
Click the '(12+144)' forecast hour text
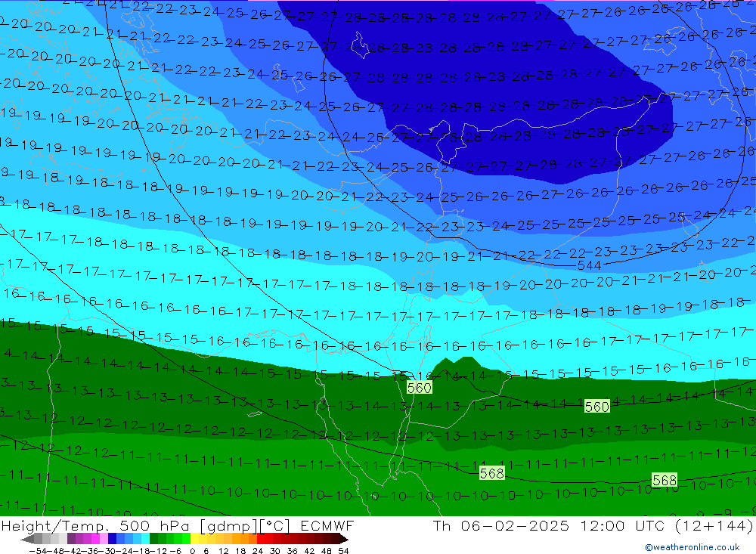714,525
